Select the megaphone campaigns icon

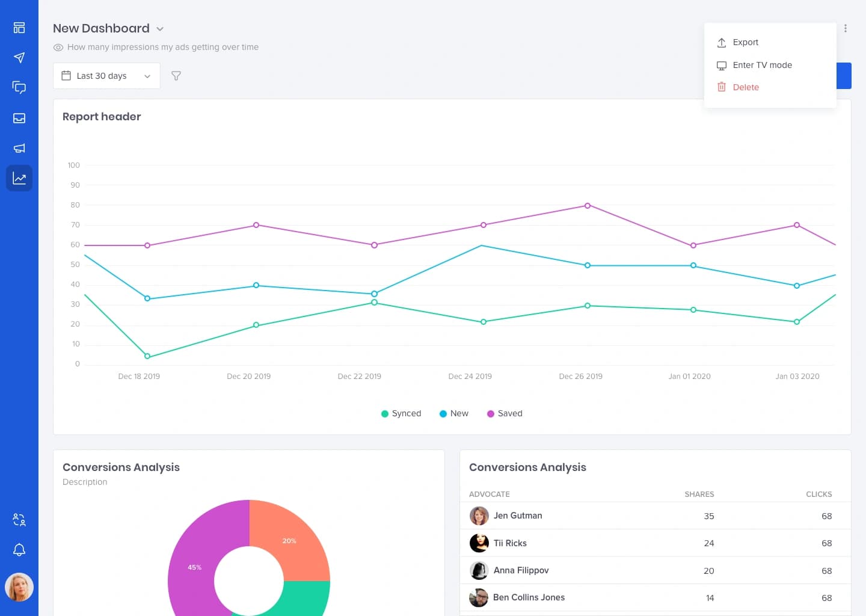[19, 148]
